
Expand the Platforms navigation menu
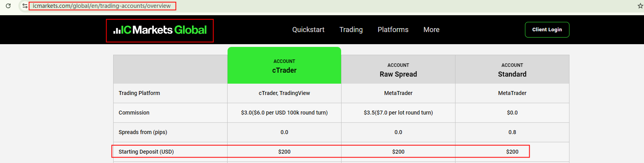click(393, 30)
